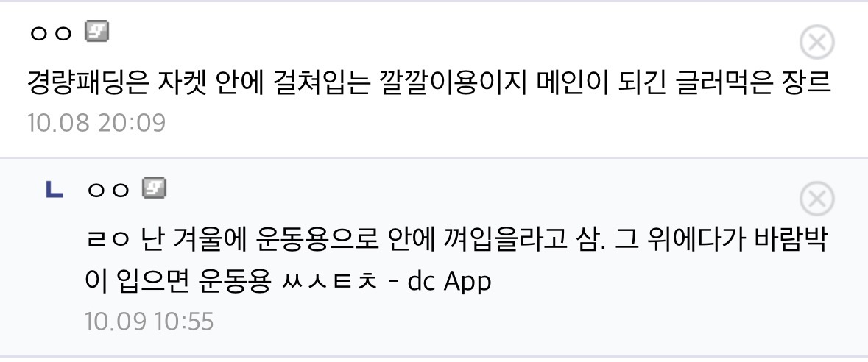Click the 10.09 10:55 timestamp

pos(149,321)
